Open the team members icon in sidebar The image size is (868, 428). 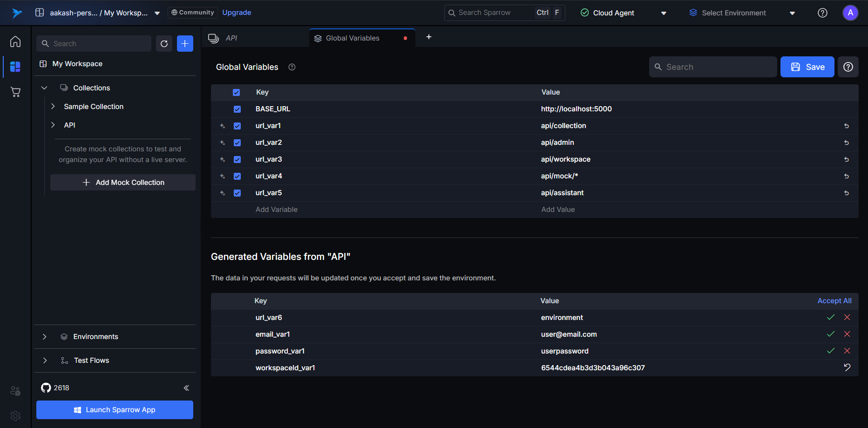15,391
